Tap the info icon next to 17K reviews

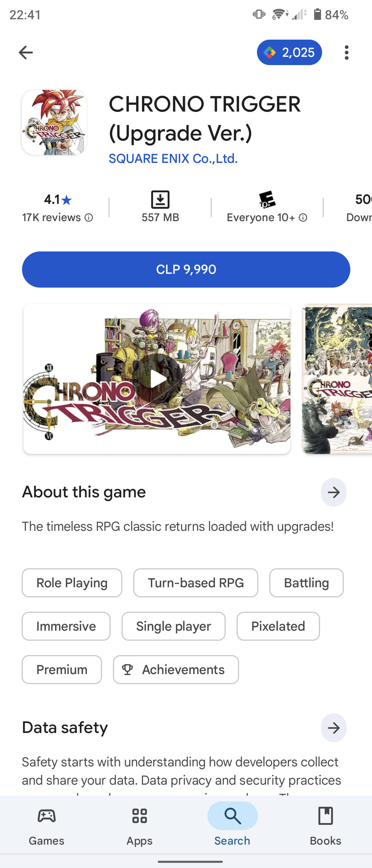pos(89,218)
